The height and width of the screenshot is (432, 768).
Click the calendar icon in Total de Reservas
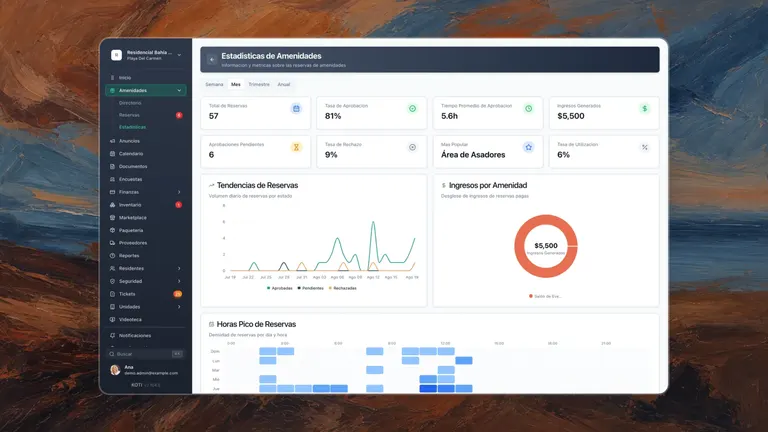(296, 109)
